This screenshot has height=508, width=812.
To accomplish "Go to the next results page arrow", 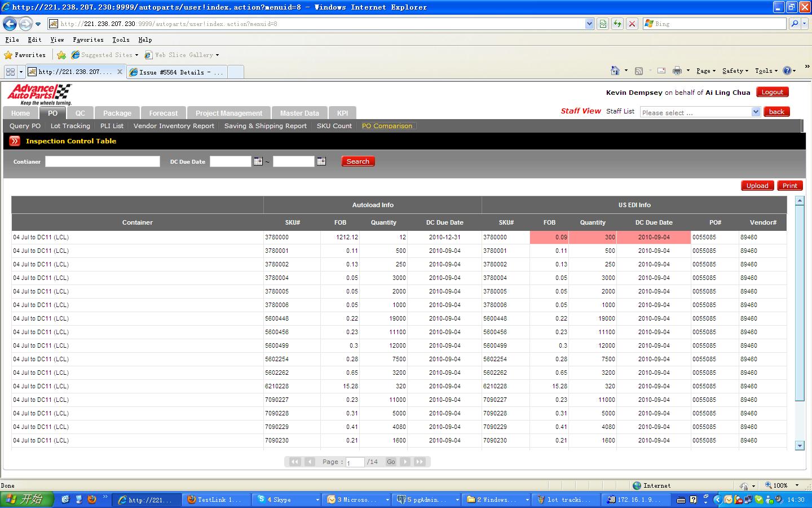I will click(405, 462).
